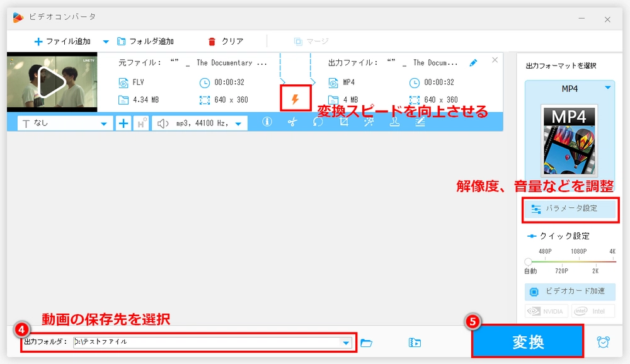Click the output duration clock icon
630x364 pixels.
coord(415,82)
